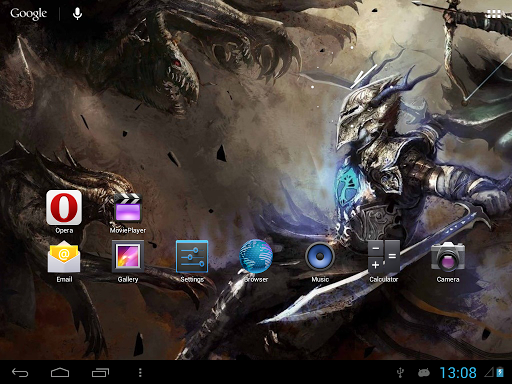Open the clock showing 13:08

click(458, 372)
